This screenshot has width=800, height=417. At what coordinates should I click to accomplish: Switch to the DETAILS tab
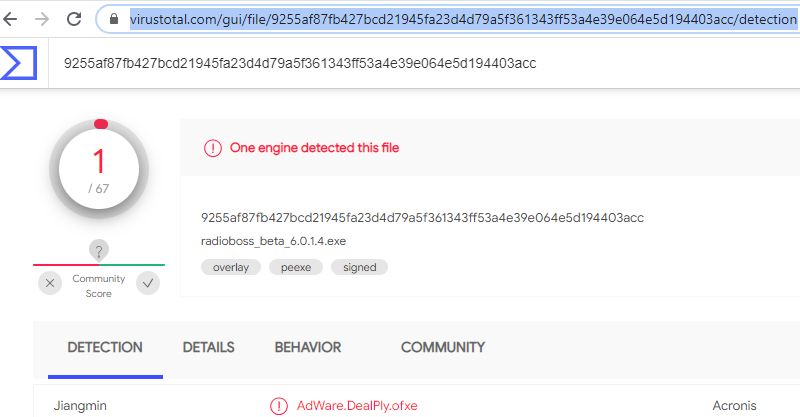(208, 347)
